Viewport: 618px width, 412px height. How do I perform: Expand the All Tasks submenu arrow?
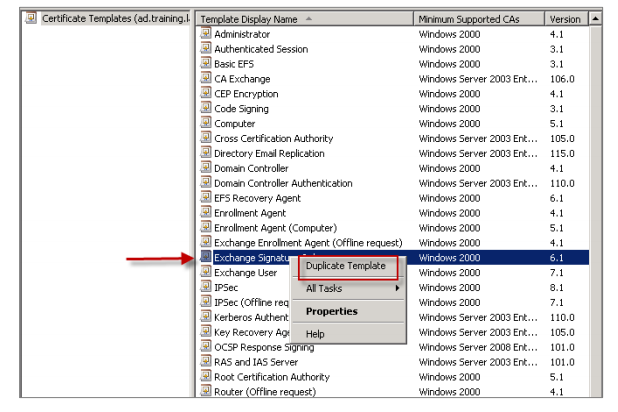pos(398,288)
